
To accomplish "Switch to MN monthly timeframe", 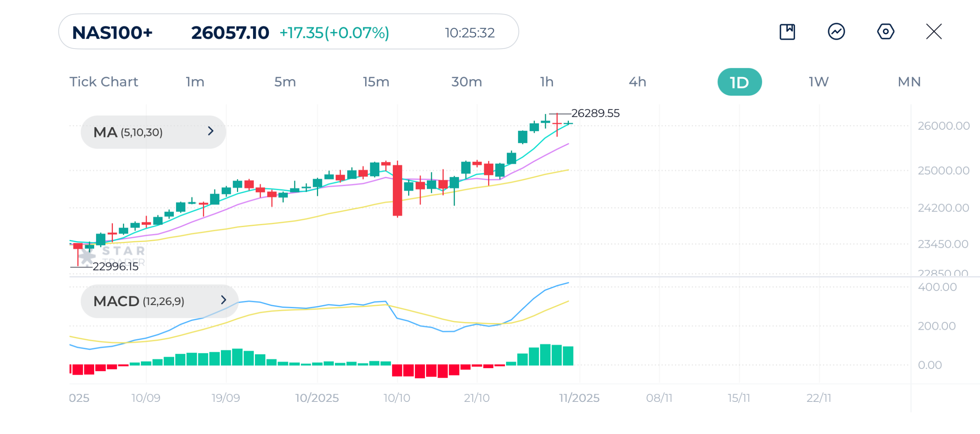I will 909,82.
